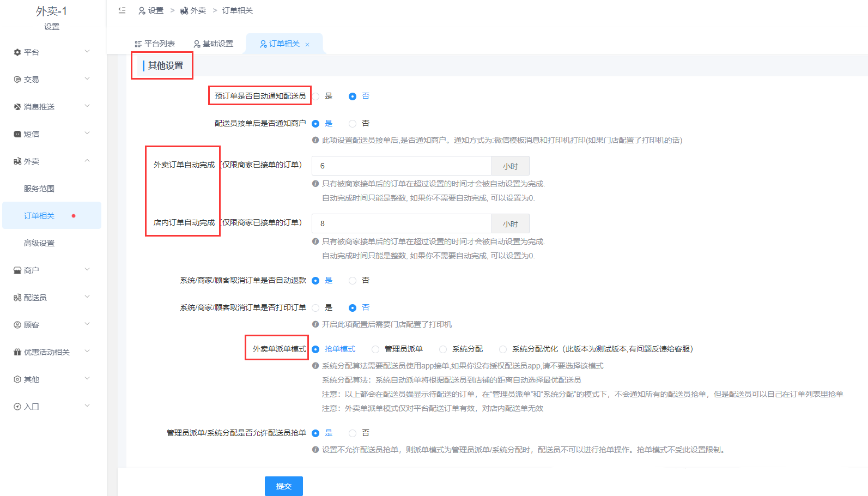Close the 订单相关 tab

(307, 45)
